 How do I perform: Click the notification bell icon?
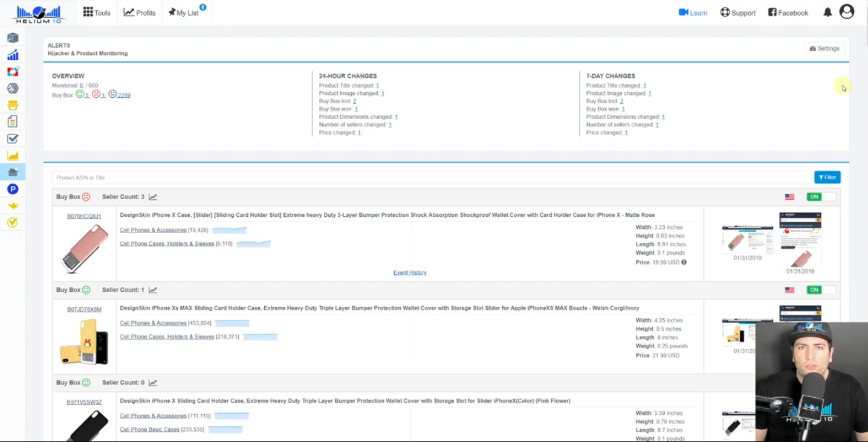[x=827, y=11]
